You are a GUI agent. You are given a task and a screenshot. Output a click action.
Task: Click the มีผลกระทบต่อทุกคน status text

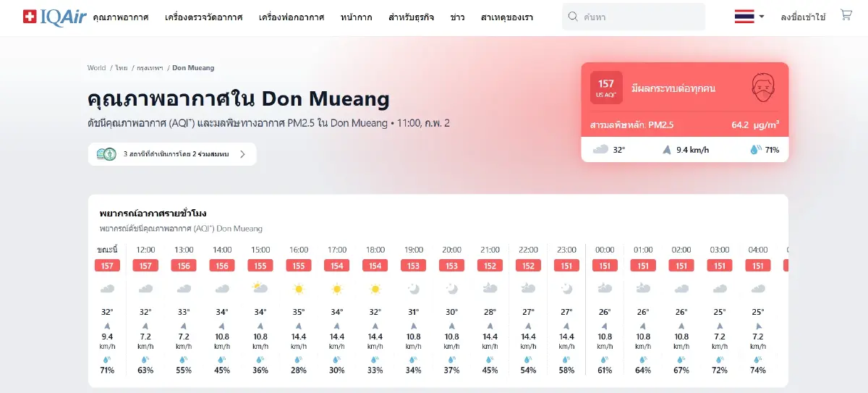(673, 88)
